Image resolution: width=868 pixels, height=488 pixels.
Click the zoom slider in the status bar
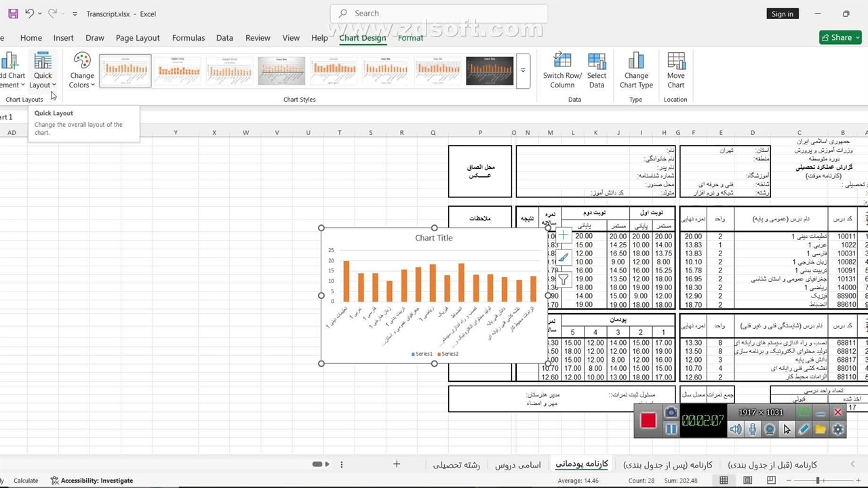pos(817,481)
